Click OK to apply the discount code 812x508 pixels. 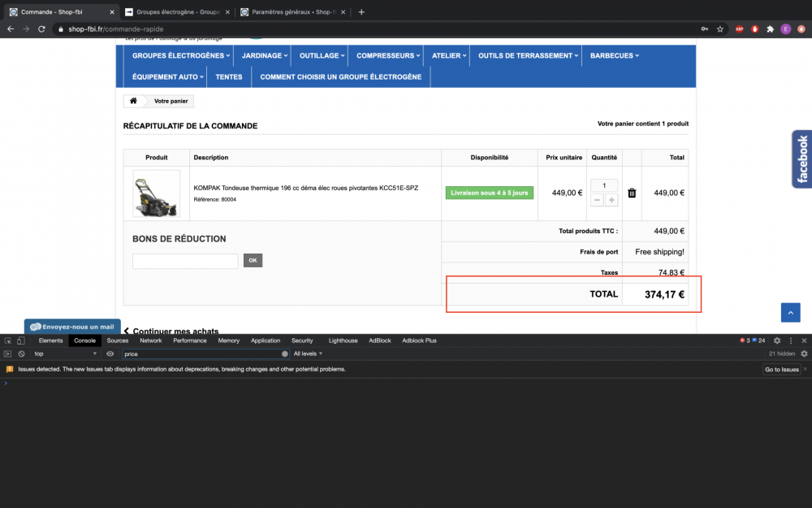(253, 261)
